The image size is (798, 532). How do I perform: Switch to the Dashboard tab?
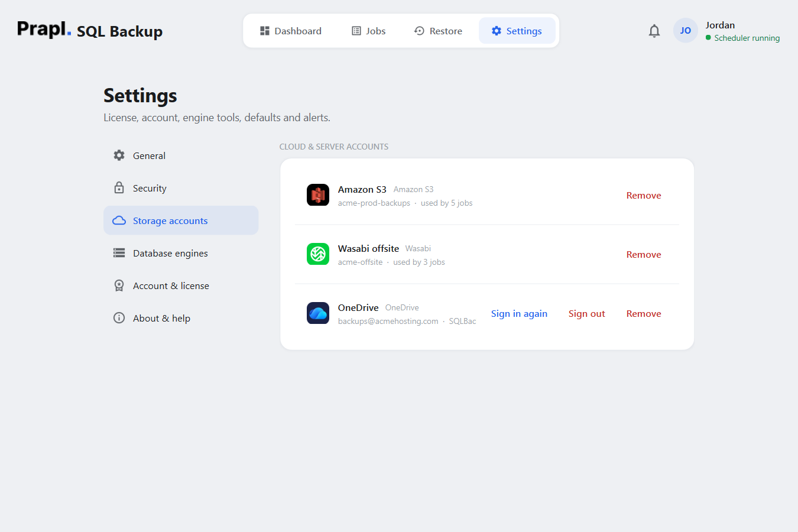pyautogui.click(x=291, y=31)
